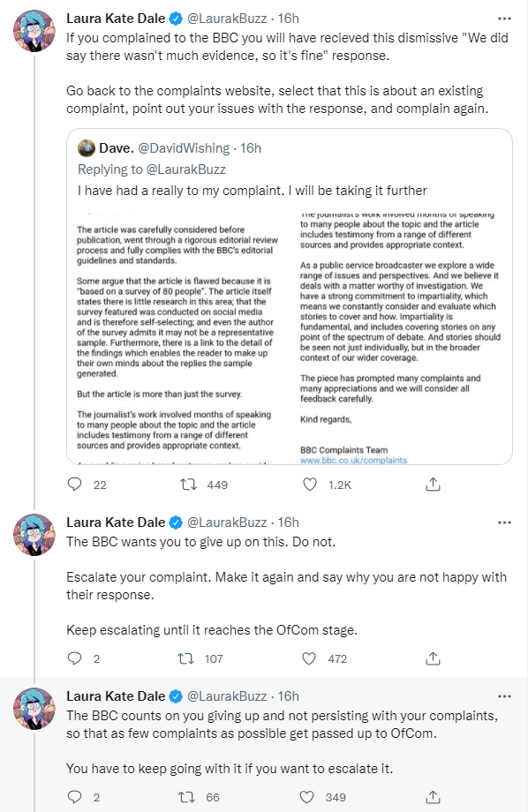
Task: Share the last tweet in the thread
Action: [433, 798]
